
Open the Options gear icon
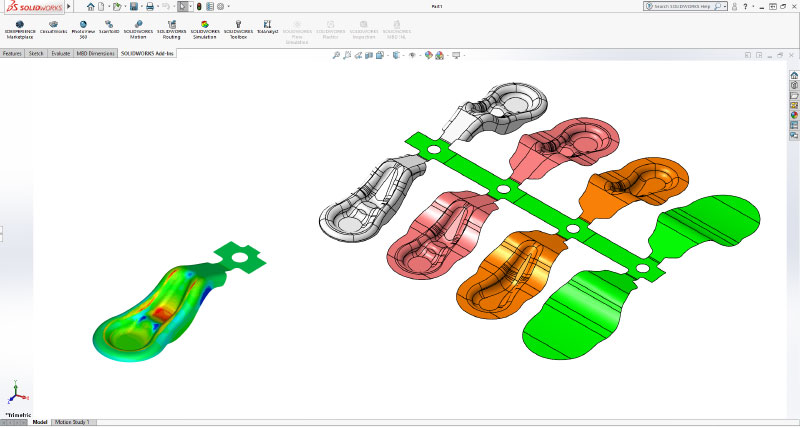point(220,7)
